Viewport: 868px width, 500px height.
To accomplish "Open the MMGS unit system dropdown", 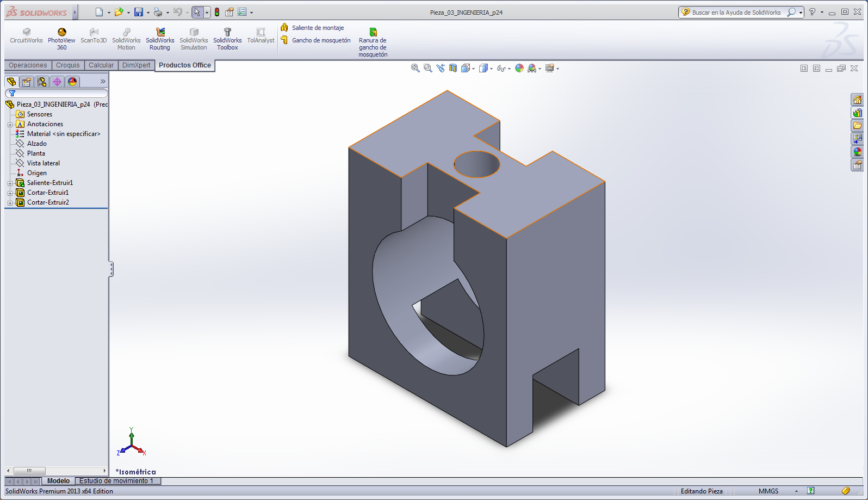I will pos(796,491).
